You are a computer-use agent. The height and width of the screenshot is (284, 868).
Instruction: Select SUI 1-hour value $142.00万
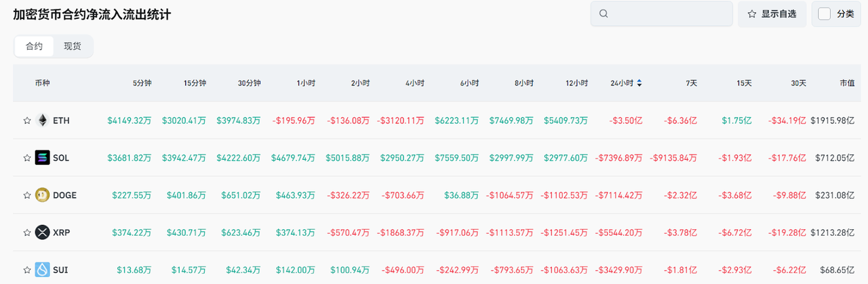pos(296,270)
